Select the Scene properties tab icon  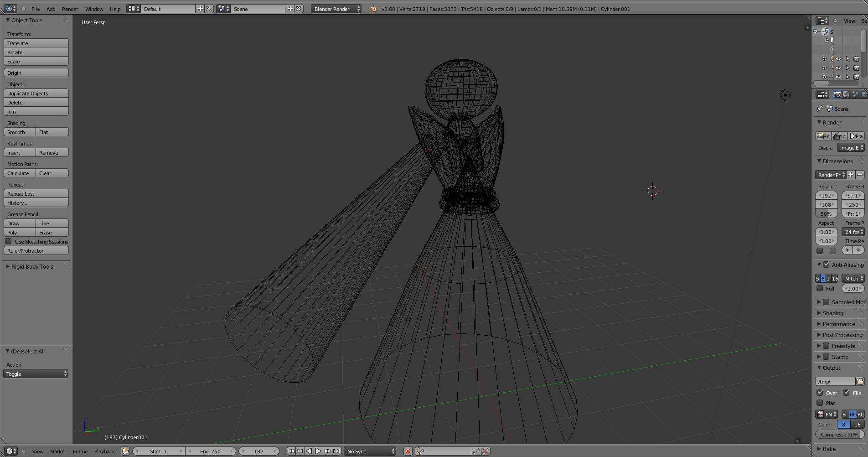click(x=855, y=94)
